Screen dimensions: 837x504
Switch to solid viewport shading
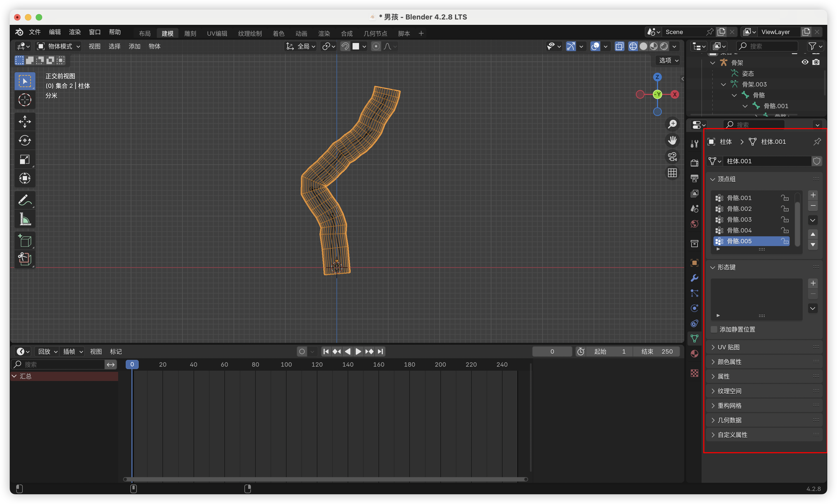(x=643, y=46)
